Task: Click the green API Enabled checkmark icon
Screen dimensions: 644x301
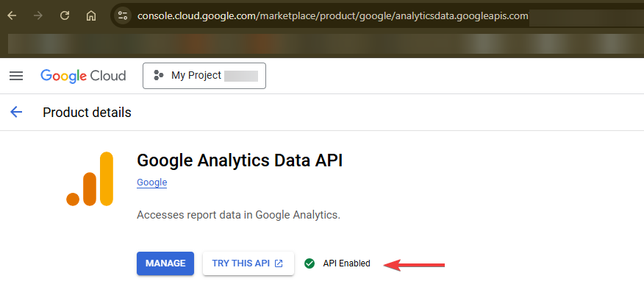Action: point(310,263)
